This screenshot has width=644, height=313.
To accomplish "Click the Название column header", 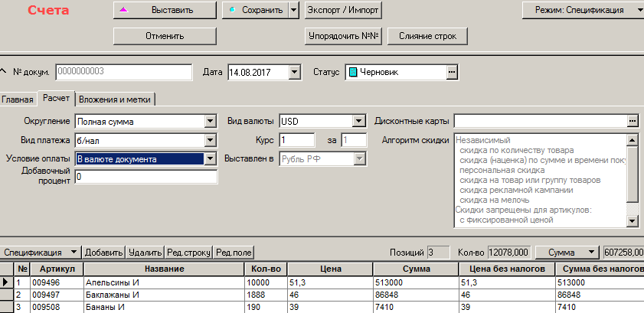I will 165,269.
